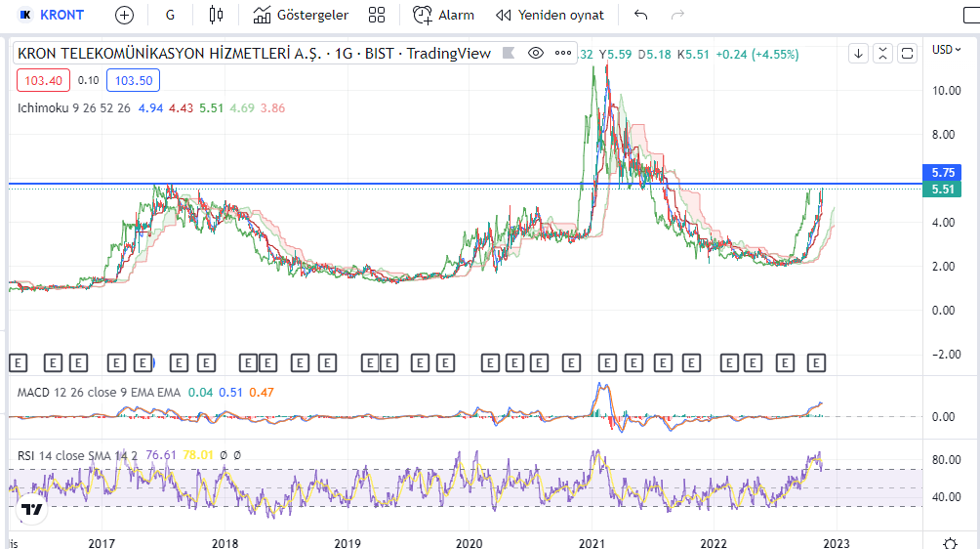Collapse the pane with the double-chevron button
The image size is (980, 549).
point(882,54)
